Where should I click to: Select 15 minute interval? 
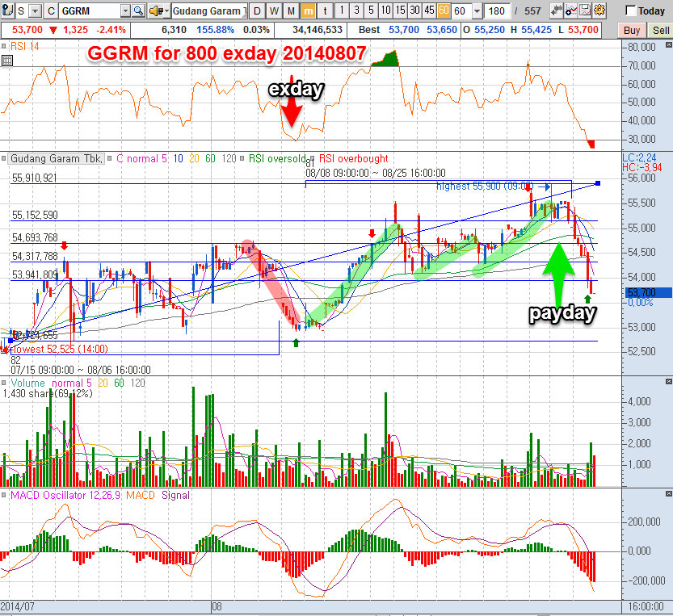(400, 10)
